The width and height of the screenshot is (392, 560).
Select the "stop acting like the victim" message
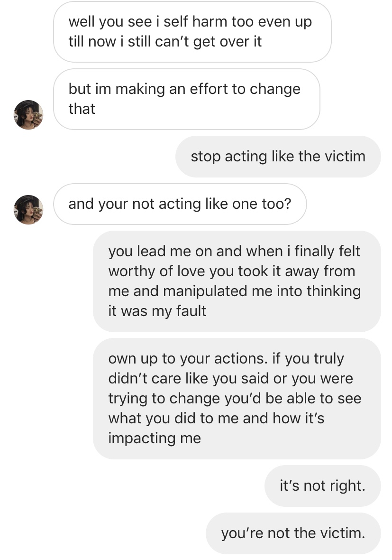[278, 157]
